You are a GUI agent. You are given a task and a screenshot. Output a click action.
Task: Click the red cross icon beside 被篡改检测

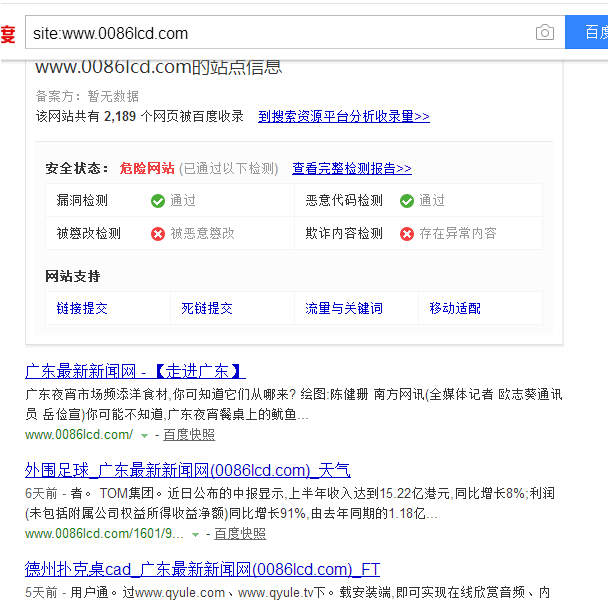[158, 234]
